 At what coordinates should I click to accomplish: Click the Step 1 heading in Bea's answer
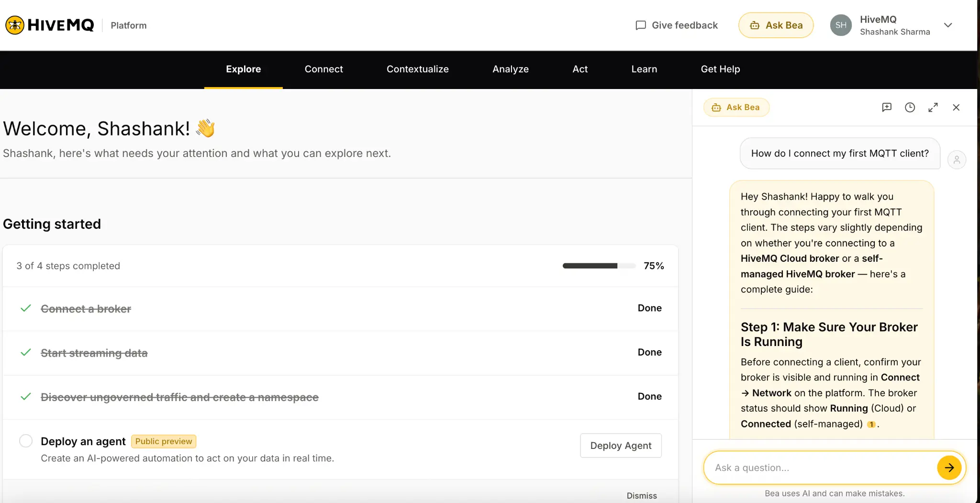(829, 334)
